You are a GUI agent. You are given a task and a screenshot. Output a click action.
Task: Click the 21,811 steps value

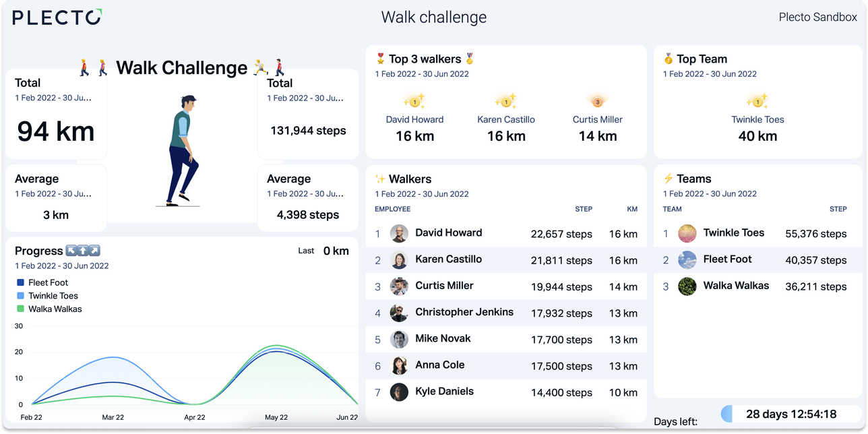pos(561,261)
